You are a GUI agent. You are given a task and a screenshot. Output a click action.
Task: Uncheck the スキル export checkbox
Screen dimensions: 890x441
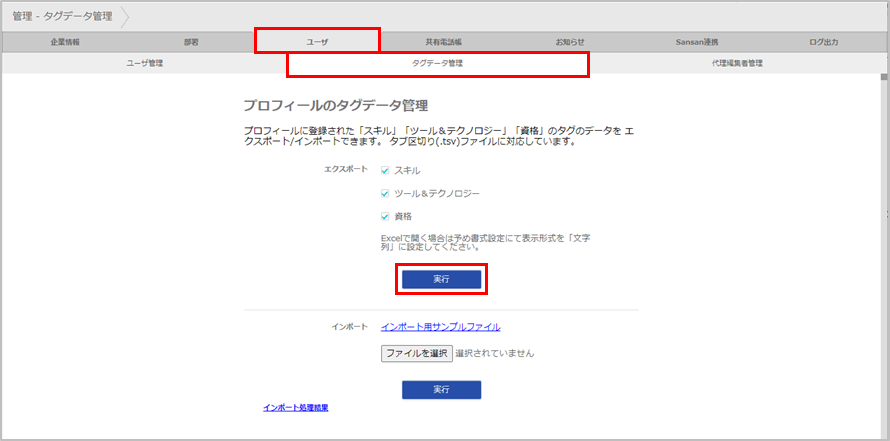[x=385, y=171]
